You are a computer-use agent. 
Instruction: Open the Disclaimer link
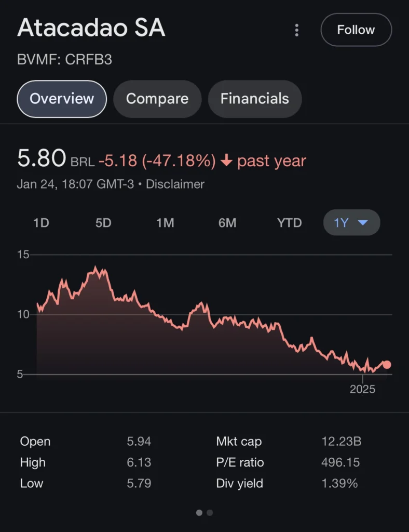point(175,184)
